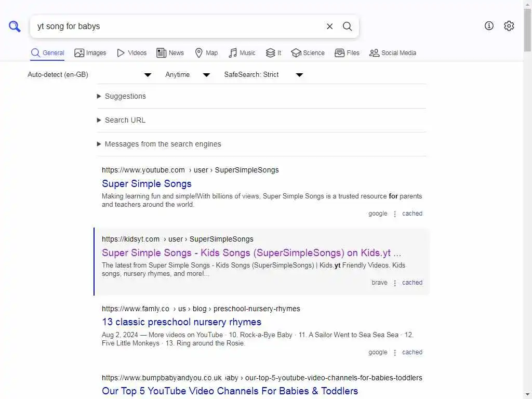Open cached link for kidsyt.com result
The height and width of the screenshot is (399, 532).
(412, 283)
